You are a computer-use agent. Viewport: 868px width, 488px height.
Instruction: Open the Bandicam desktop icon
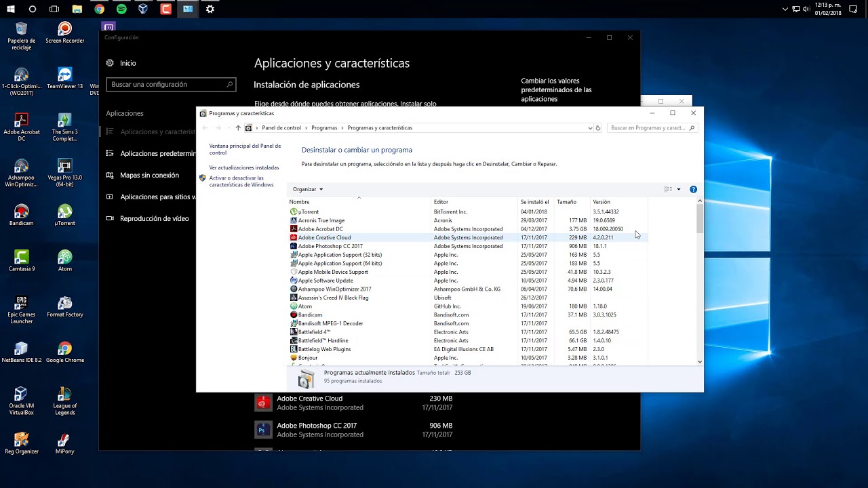pos(21,216)
